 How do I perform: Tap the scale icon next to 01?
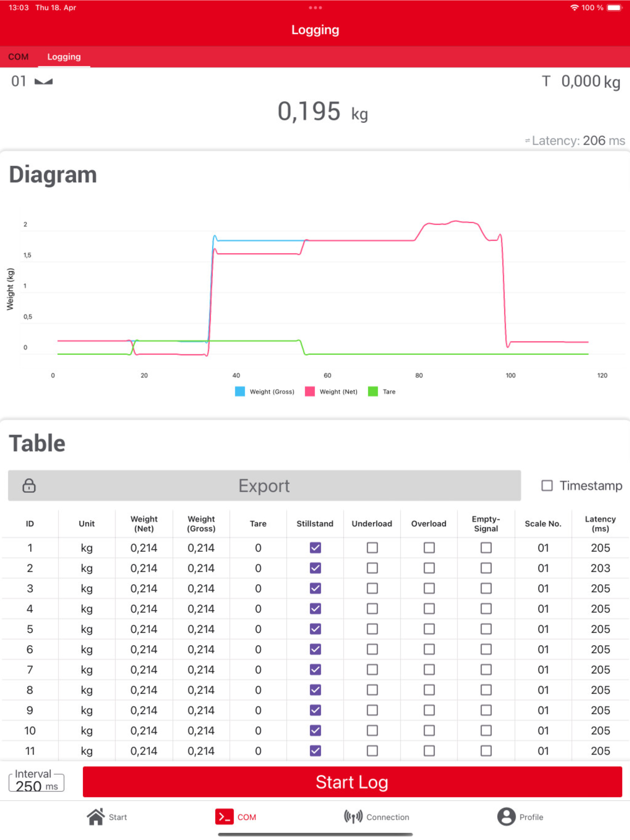[44, 81]
